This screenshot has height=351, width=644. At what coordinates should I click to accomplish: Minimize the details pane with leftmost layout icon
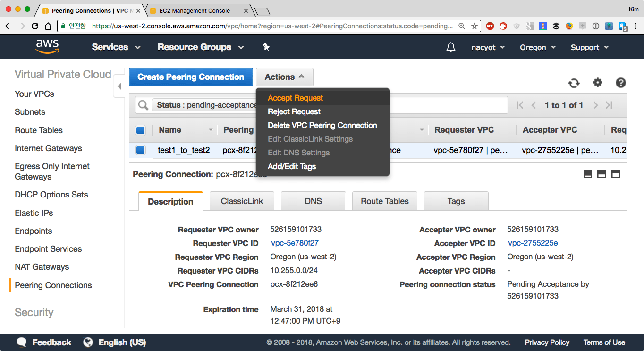pyautogui.click(x=588, y=174)
